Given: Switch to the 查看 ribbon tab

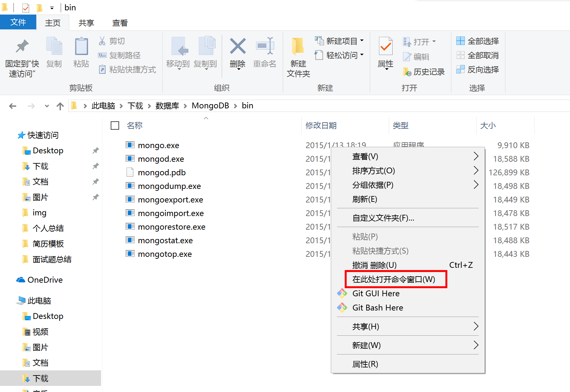Looking at the screenshot, I should pos(120,23).
